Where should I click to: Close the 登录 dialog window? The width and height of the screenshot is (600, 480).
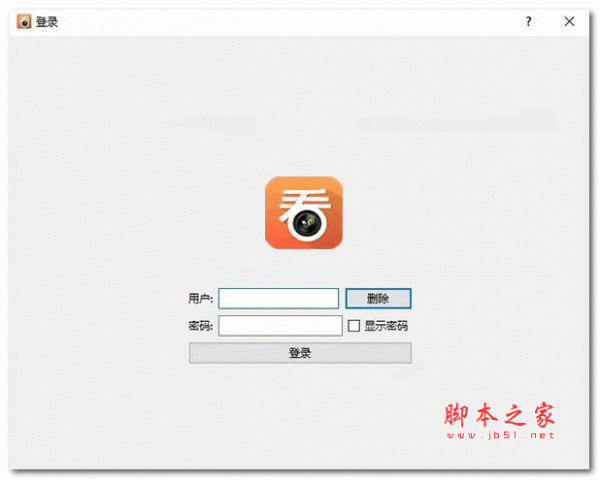[569, 21]
